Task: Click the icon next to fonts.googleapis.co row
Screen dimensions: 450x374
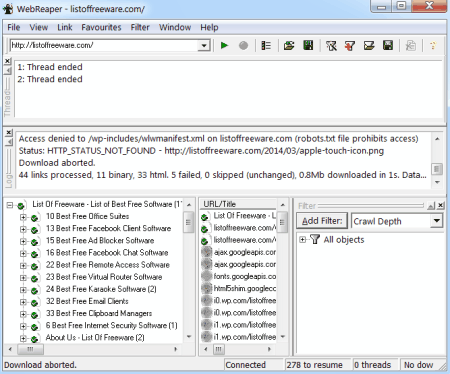Action: pos(206,276)
